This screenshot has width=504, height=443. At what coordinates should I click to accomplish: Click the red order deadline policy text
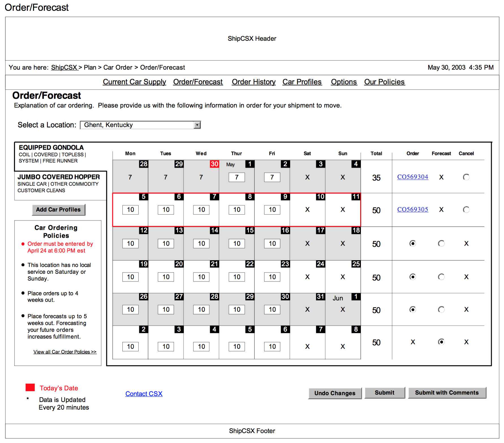point(60,247)
